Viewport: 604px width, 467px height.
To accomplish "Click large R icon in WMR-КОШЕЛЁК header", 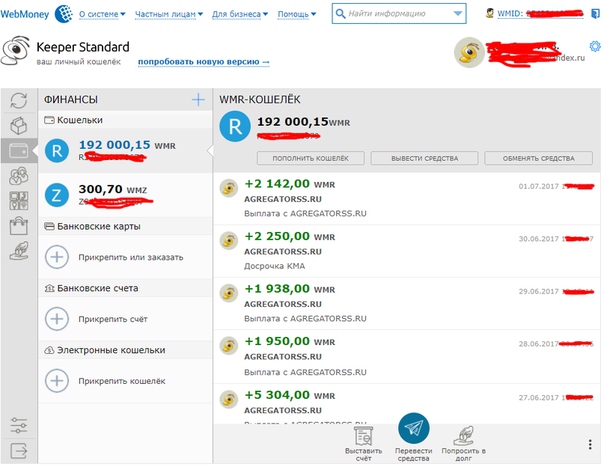I will click(235, 126).
